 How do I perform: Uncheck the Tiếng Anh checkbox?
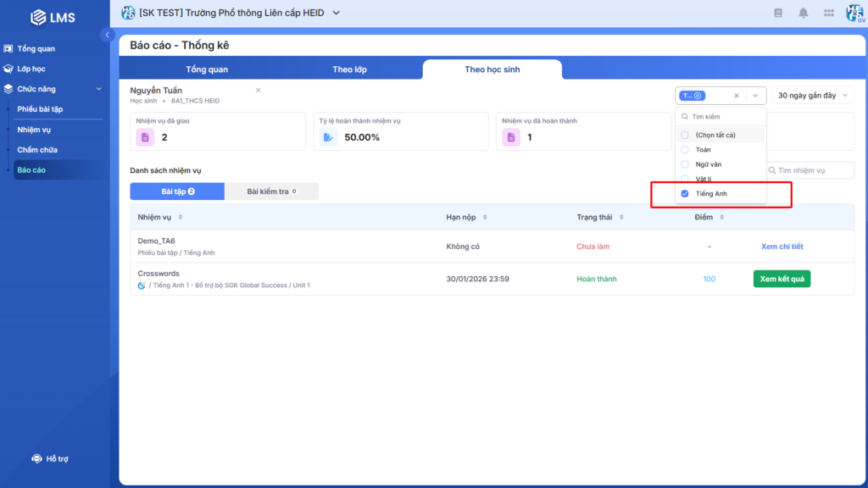(685, 194)
